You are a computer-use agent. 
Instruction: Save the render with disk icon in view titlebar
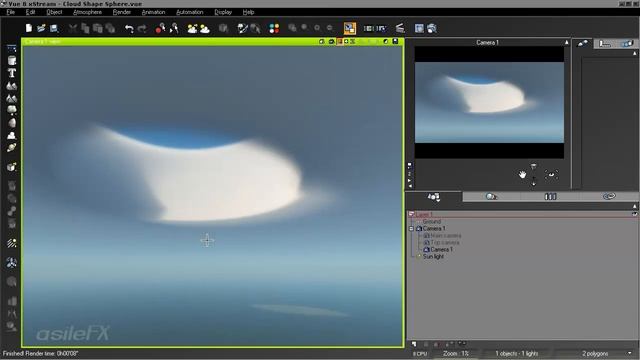(x=395, y=42)
